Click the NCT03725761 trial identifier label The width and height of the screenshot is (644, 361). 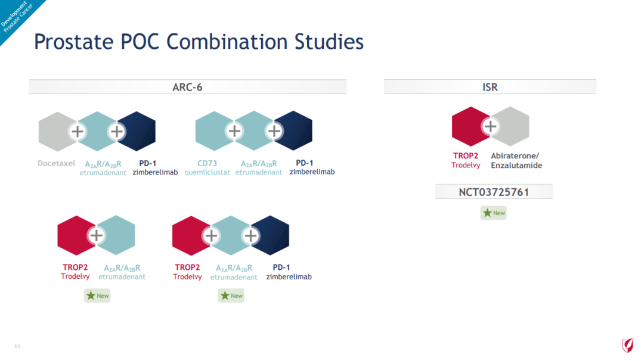coord(494,192)
